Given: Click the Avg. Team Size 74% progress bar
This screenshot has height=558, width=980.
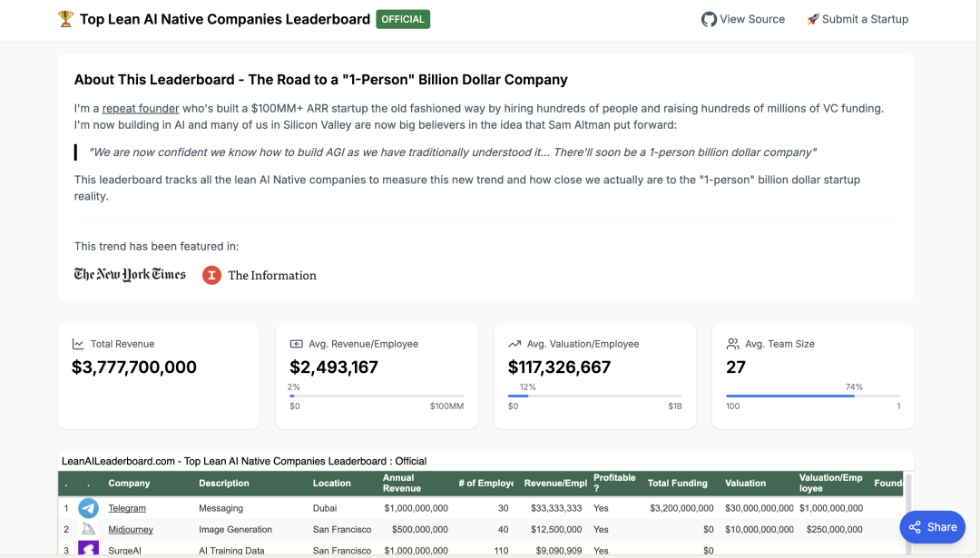Looking at the screenshot, I should 813,396.
